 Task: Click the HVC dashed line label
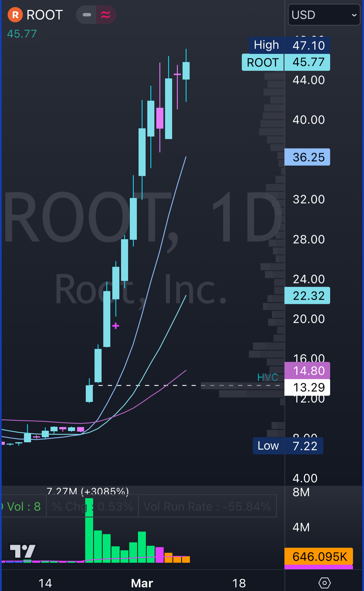[x=267, y=377]
